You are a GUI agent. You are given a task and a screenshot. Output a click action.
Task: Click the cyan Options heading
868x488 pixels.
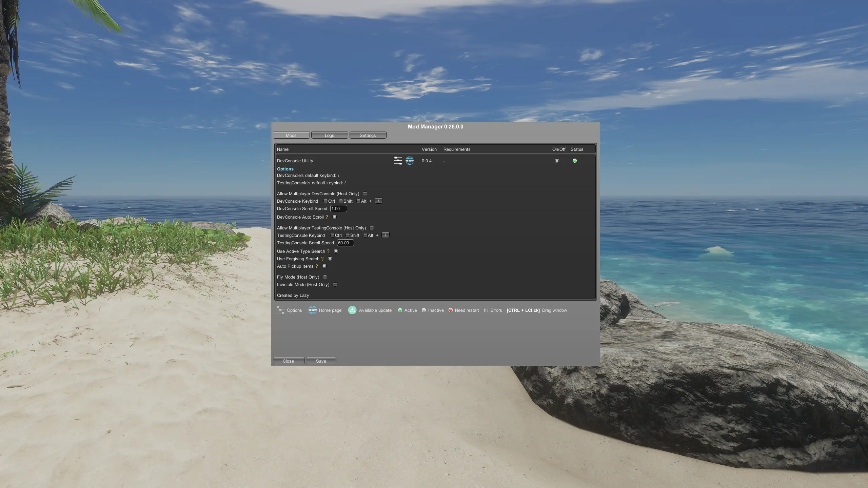(x=285, y=169)
